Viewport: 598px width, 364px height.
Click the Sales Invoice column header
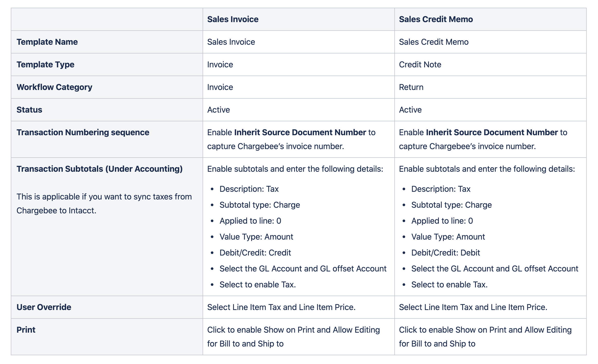233,19
